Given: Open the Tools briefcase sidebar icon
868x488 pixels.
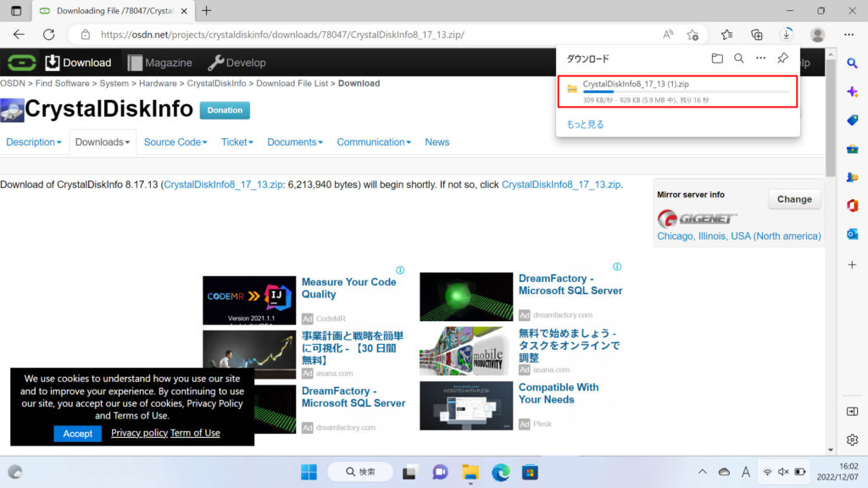Looking at the screenshot, I should [x=853, y=149].
